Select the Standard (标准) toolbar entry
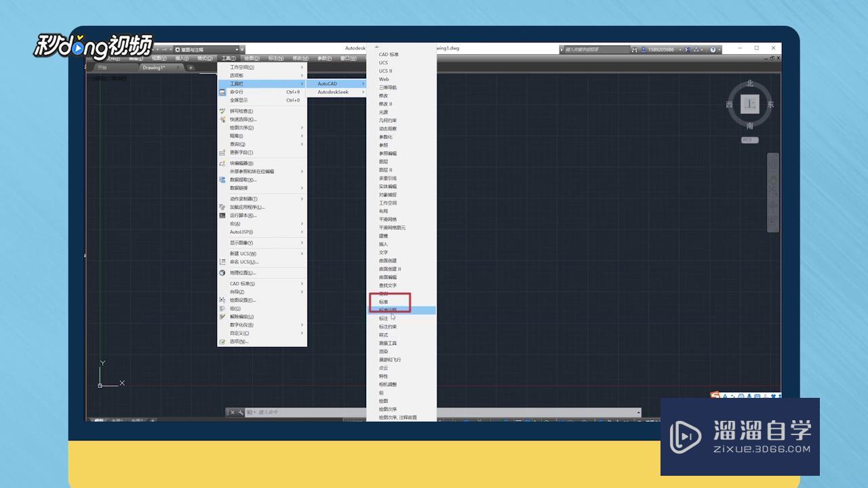The width and height of the screenshot is (868, 488). [401, 302]
